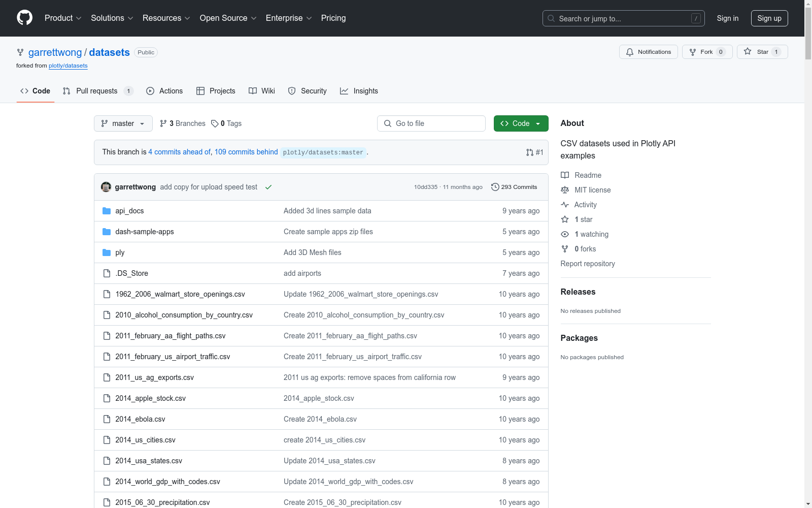Open the Insights tab

point(359,91)
